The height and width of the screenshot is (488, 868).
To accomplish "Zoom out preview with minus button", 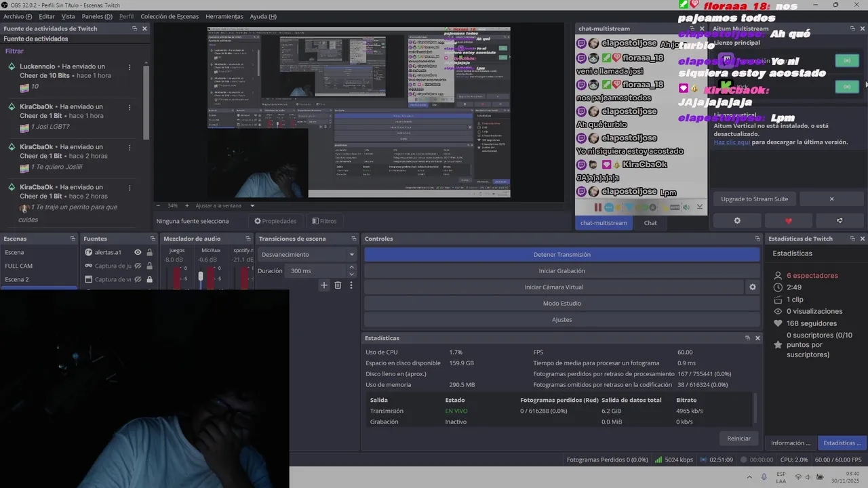I will point(159,205).
